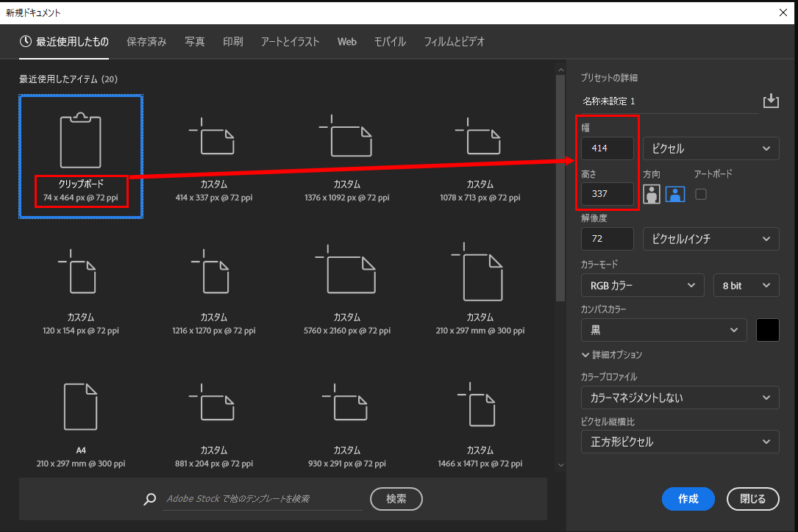This screenshot has width=798, height=532.
Task: Click the 高さ height field showing 337
Action: [608, 194]
